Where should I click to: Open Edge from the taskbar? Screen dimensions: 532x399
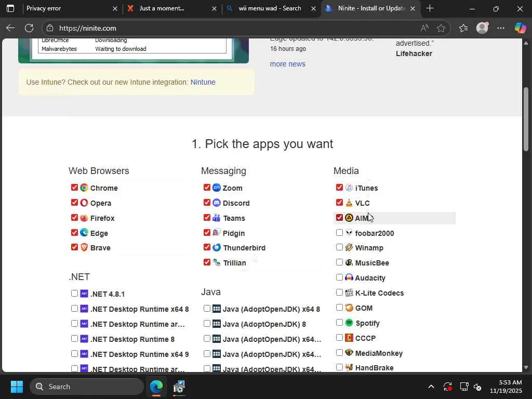pyautogui.click(x=156, y=387)
